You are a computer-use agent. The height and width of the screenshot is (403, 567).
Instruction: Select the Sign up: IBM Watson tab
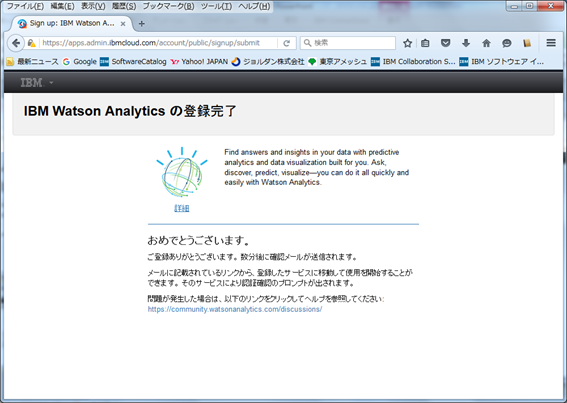point(72,24)
